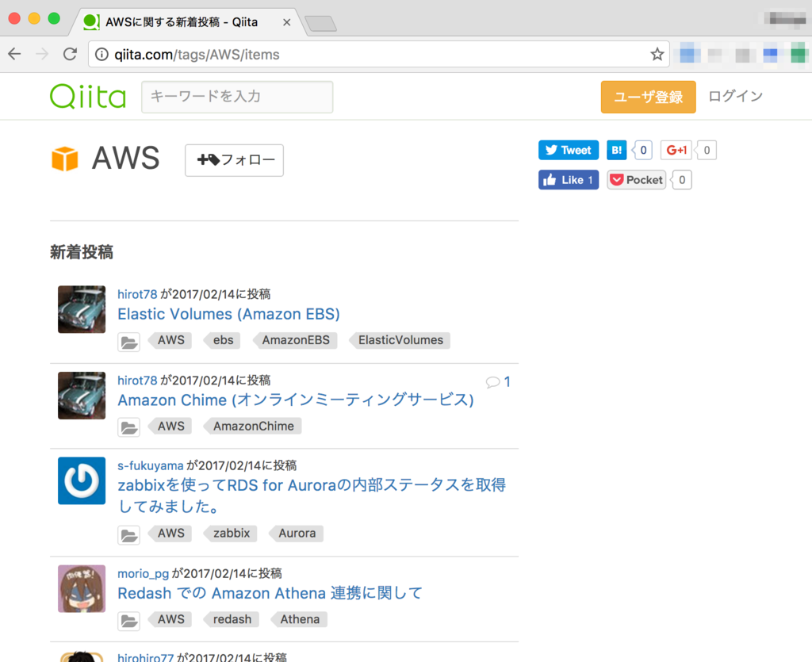Click folder icon under zabbix Aurora post

click(129, 534)
